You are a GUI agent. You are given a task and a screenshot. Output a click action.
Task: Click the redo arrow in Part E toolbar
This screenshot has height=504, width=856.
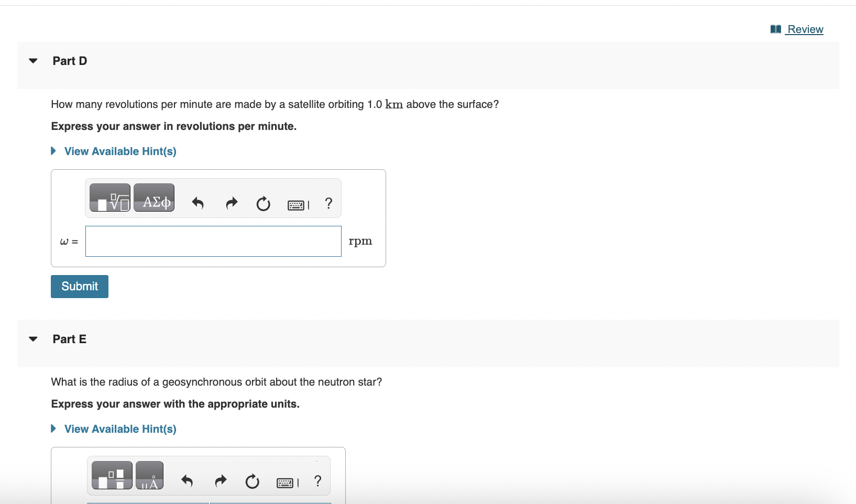[x=221, y=480]
